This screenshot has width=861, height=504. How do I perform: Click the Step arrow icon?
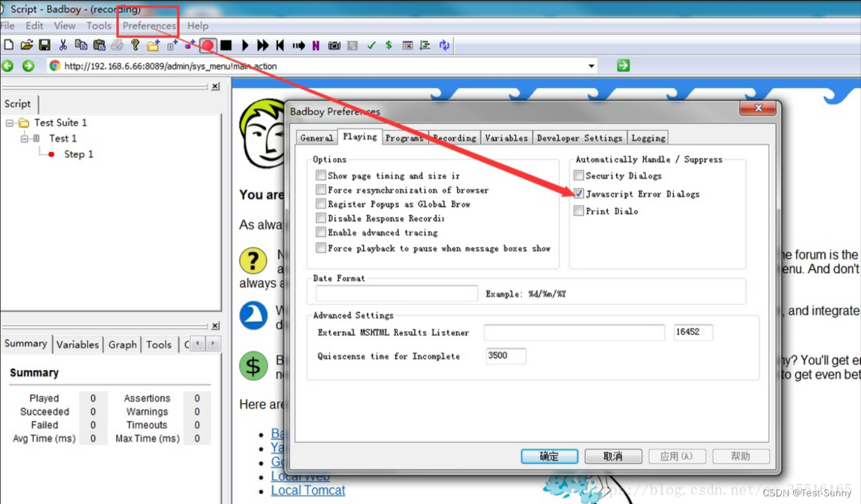(299, 45)
